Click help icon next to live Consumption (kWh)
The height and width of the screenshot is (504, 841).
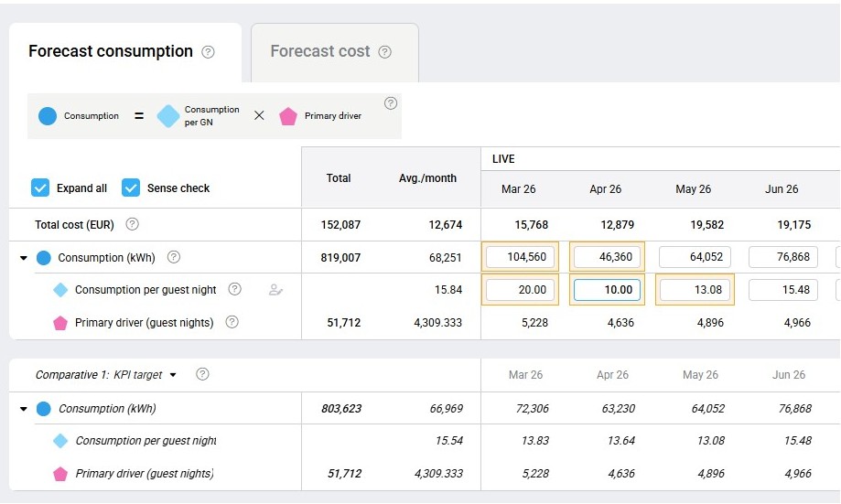click(174, 257)
